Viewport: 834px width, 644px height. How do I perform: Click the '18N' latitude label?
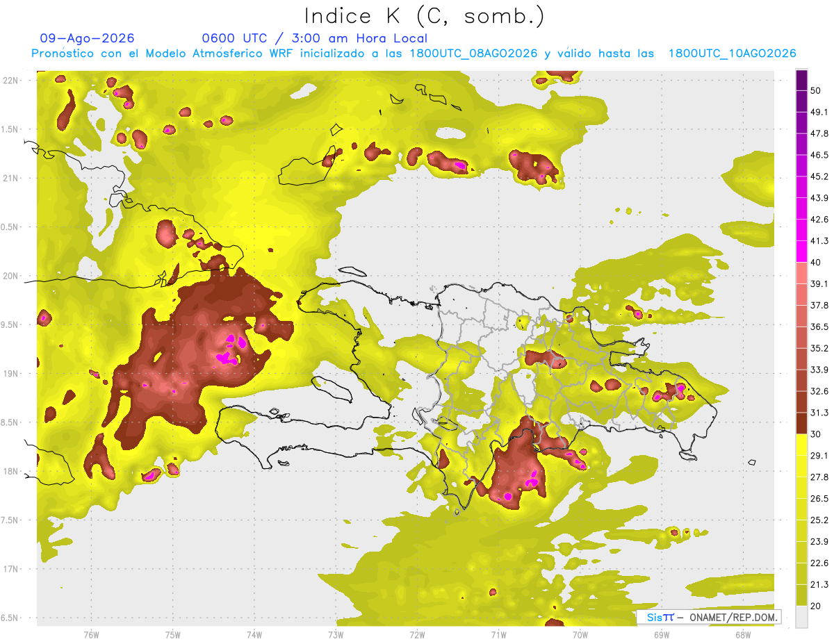tap(10, 472)
